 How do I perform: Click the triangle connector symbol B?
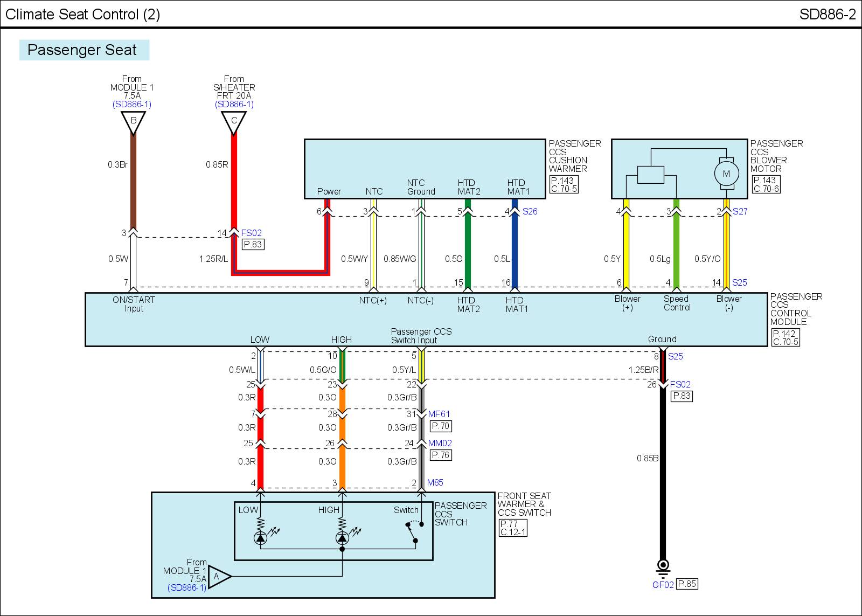133,122
